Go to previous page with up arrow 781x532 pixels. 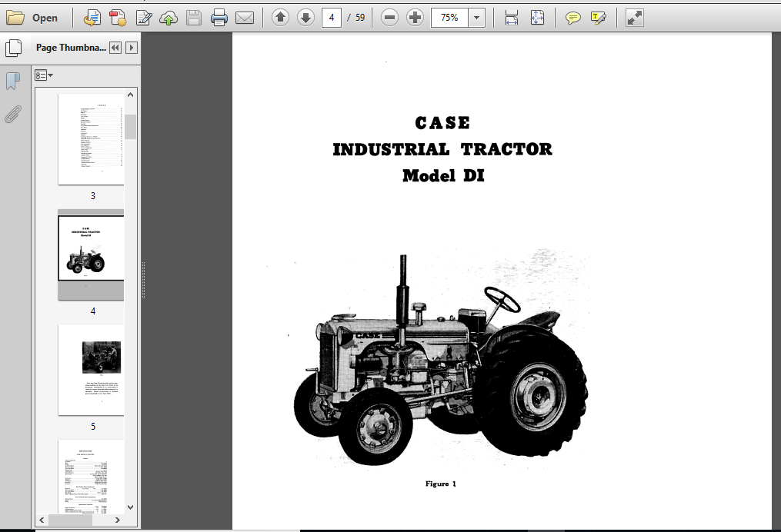pos(280,18)
